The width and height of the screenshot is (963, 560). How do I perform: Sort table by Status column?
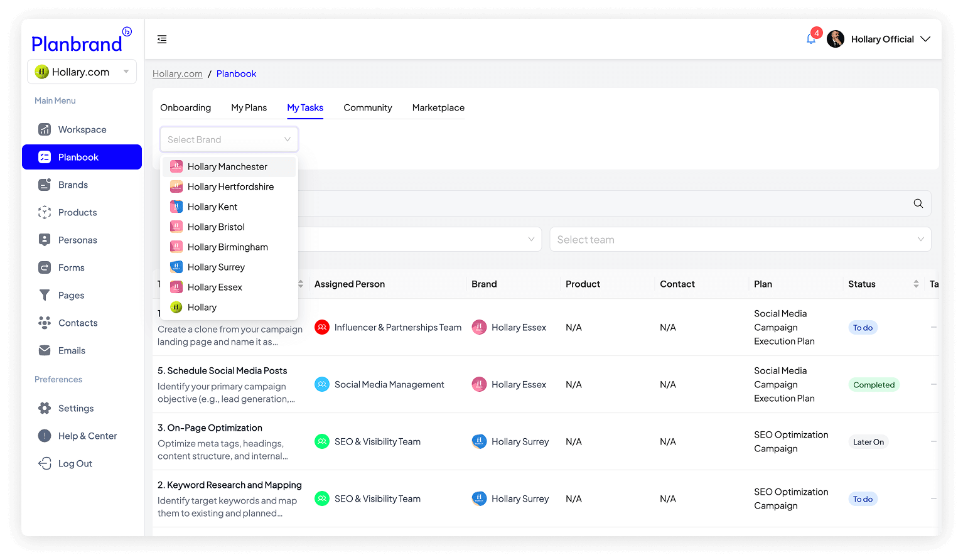pos(916,284)
